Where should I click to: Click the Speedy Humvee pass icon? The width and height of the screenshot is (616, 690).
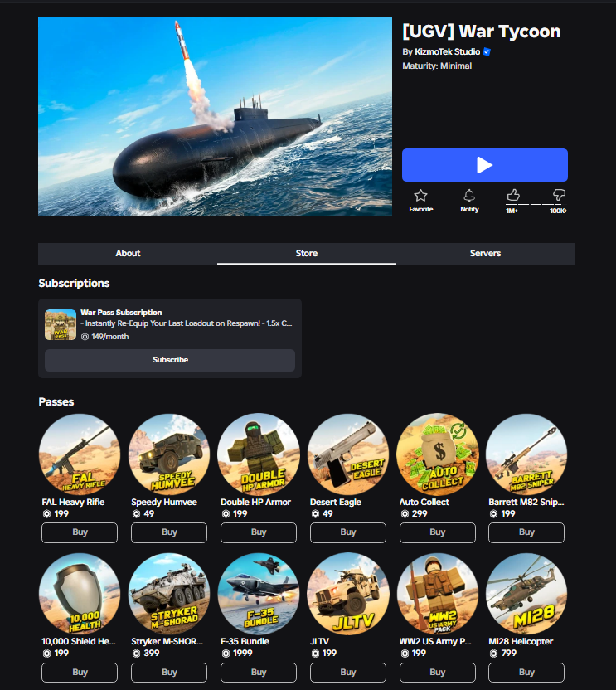point(169,454)
